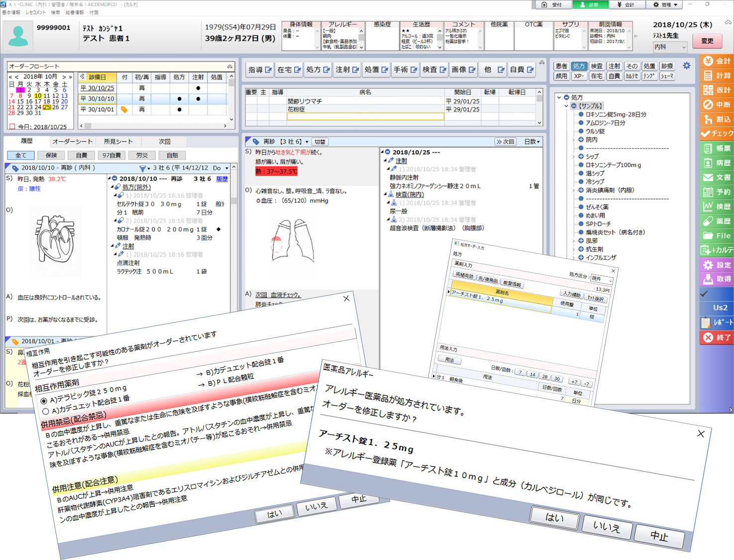Toggle the 労災 filter button
The height and width of the screenshot is (560, 734).
pyautogui.click(x=142, y=155)
